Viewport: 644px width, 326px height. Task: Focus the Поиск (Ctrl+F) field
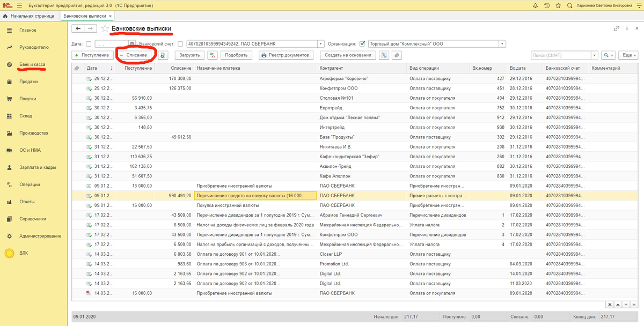tap(561, 55)
